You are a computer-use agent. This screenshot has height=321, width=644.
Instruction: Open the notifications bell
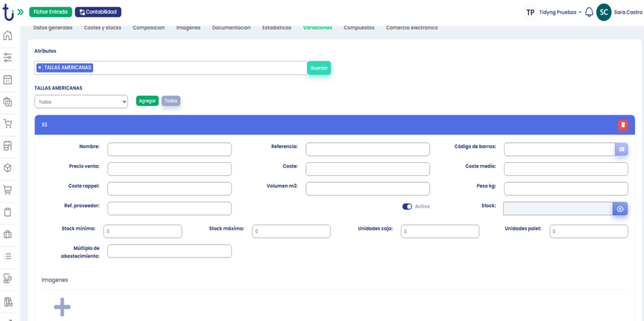coord(589,12)
